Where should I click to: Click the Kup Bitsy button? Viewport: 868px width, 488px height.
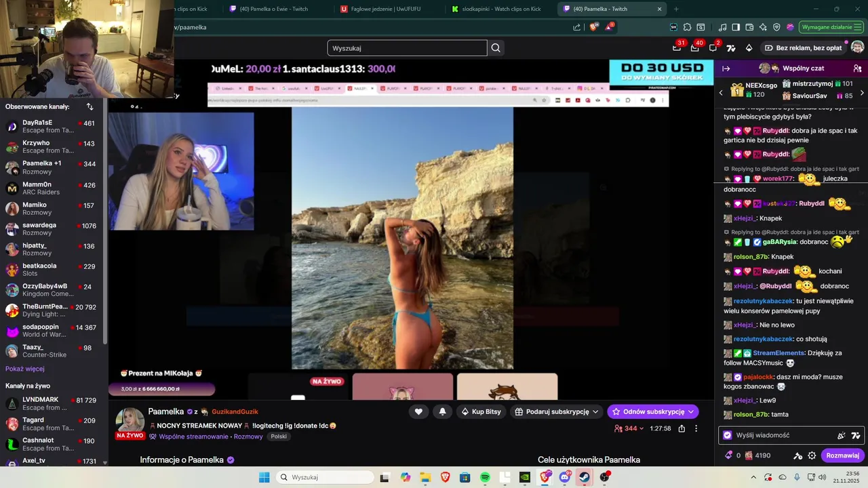tap(481, 411)
